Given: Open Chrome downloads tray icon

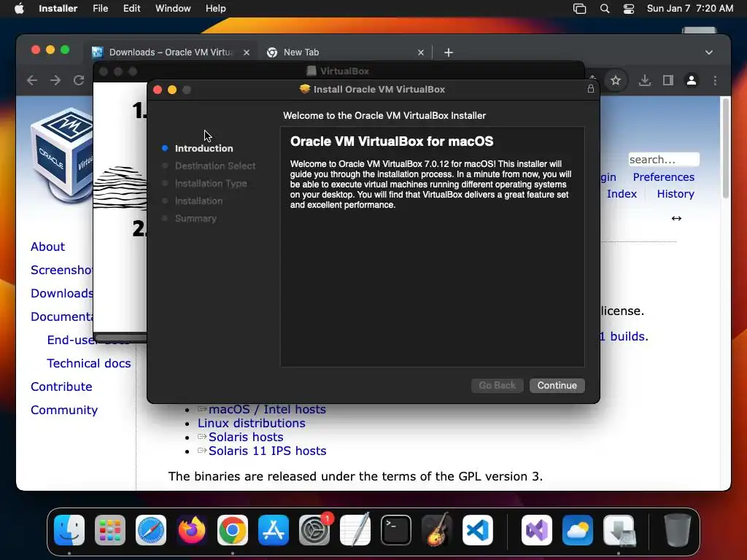Looking at the screenshot, I should point(645,80).
